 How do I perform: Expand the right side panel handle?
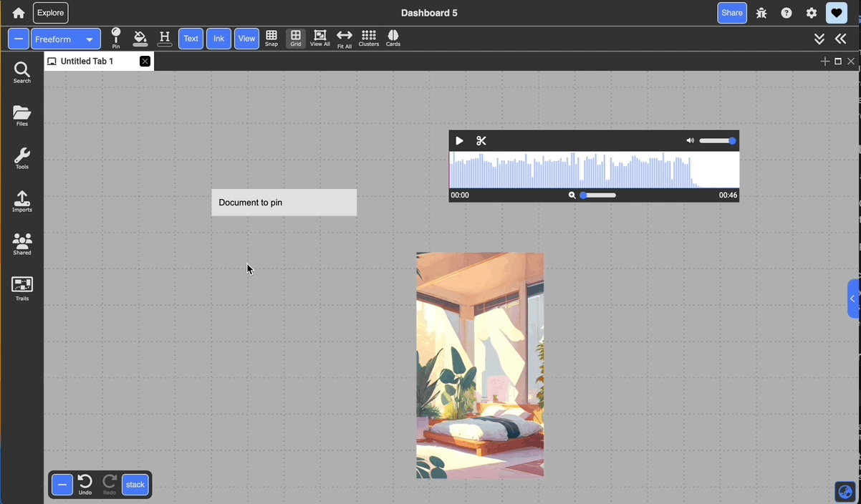[853, 299]
